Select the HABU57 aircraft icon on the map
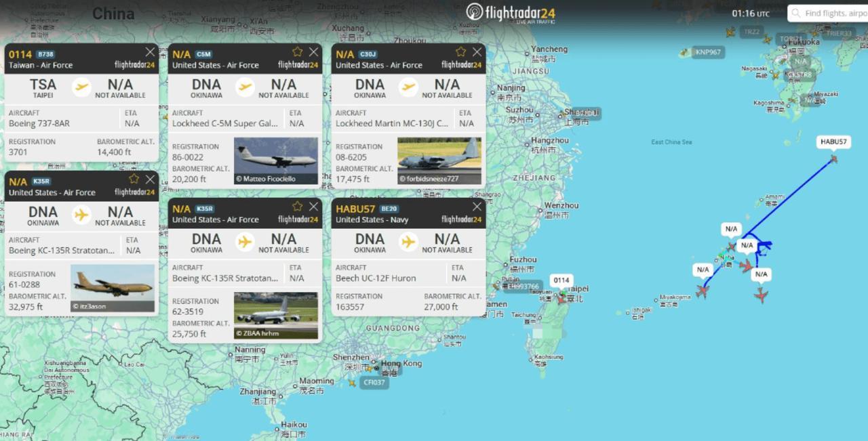 833,159
